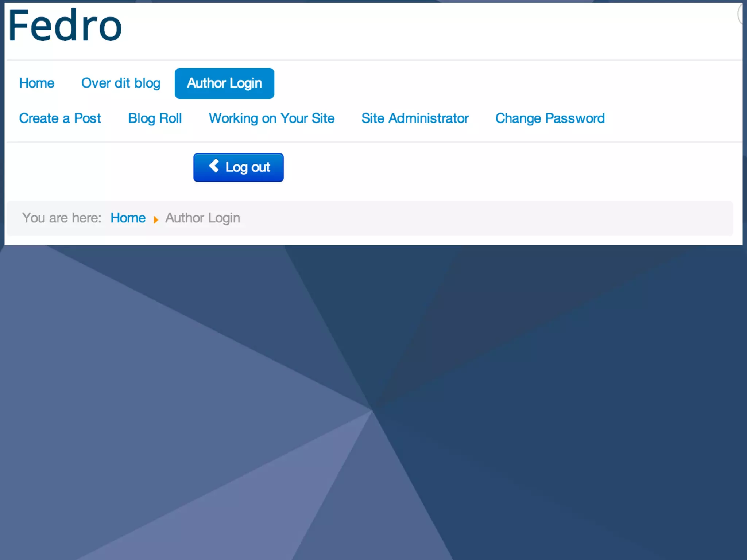Click Home in the breadcrumb trail
Screen dimensions: 747x560
(x=128, y=218)
